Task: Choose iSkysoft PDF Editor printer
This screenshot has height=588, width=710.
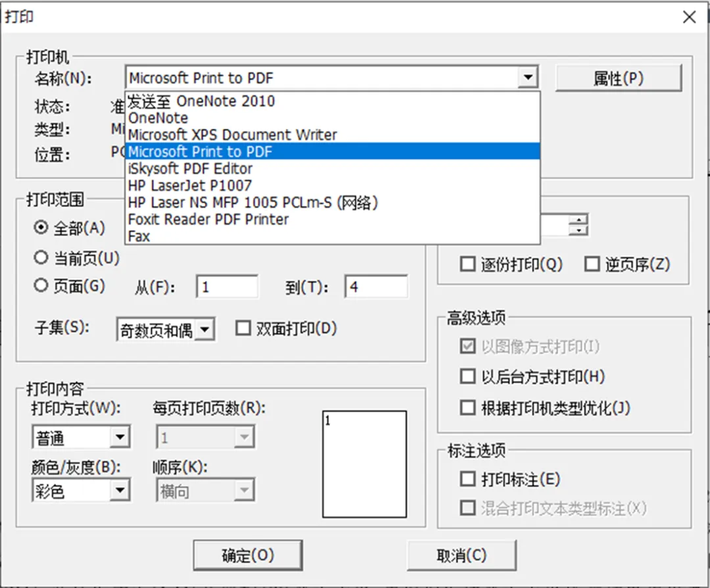Action: pos(333,168)
